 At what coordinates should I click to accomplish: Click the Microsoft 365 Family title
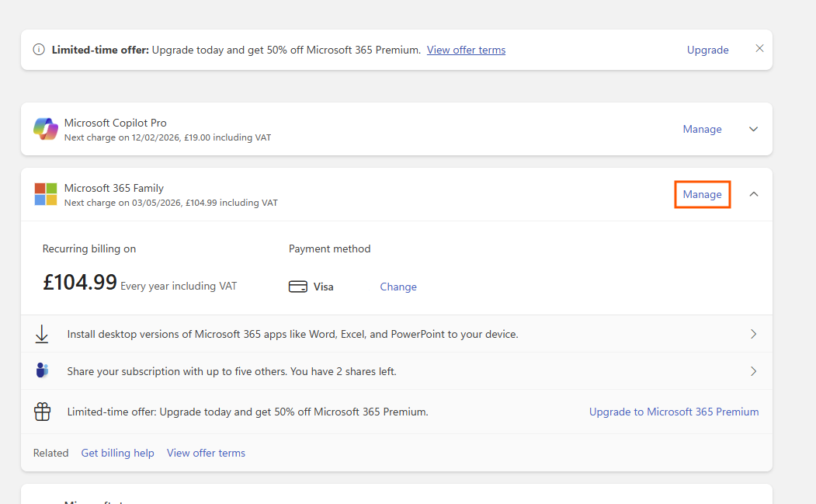click(114, 188)
